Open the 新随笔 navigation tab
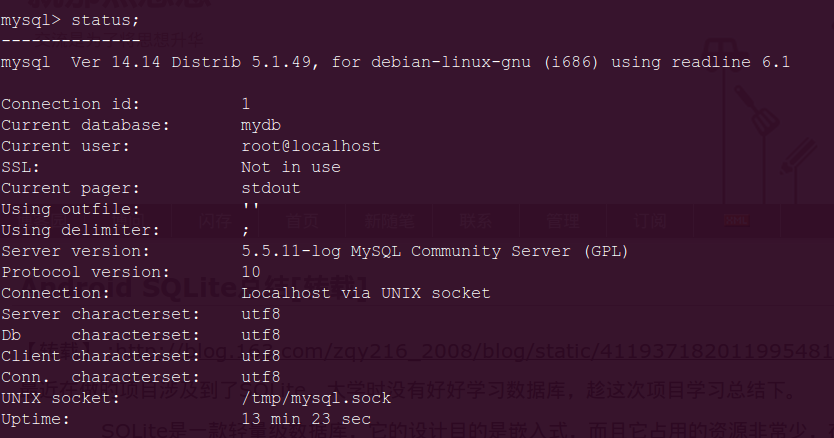 pyautogui.click(x=389, y=220)
